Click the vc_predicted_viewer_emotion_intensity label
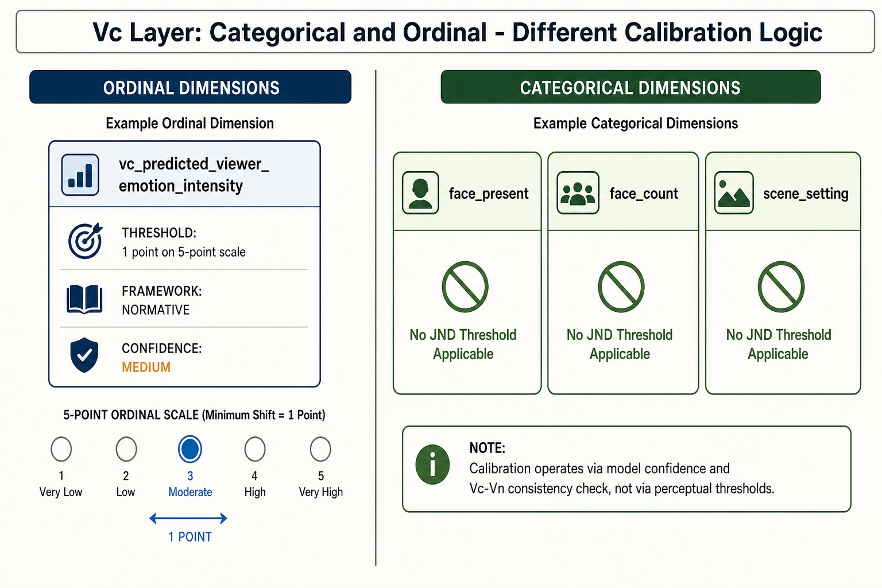Screen dimensions: 882x588 [194, 175]
